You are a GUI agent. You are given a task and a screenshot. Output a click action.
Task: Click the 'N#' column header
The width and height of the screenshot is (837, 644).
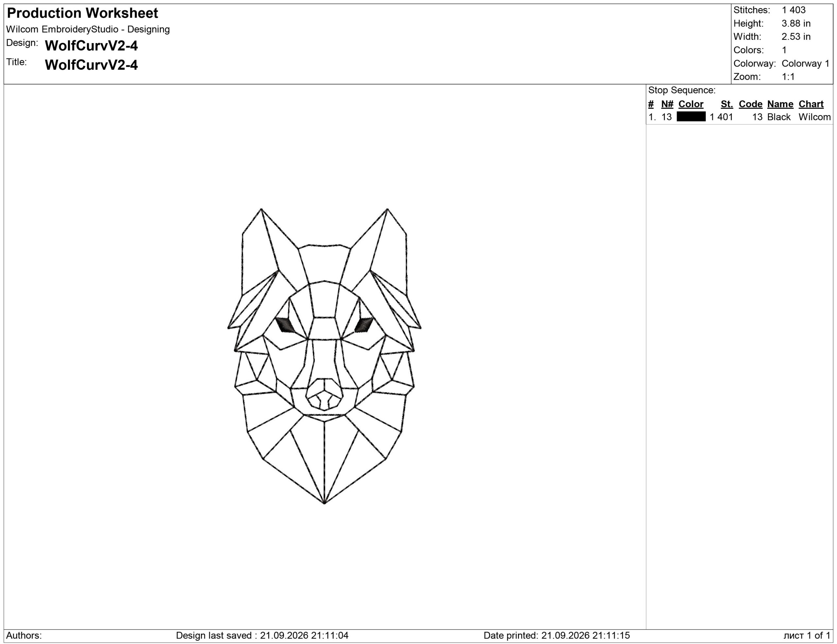[667, 104]
